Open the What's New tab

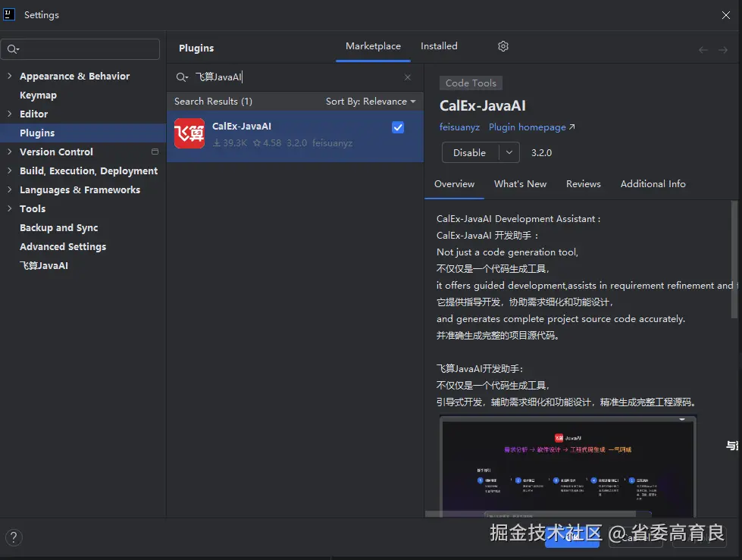(520, 184)
